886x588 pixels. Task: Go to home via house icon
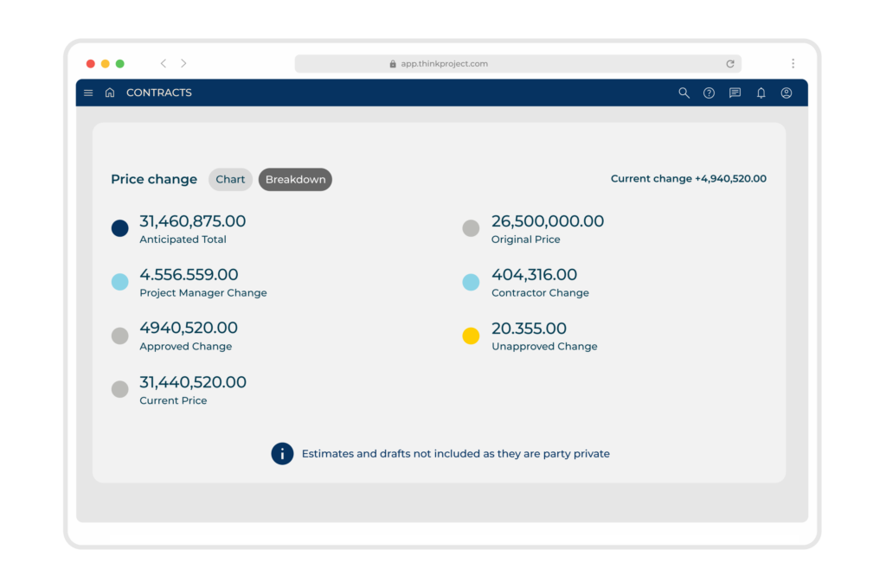[x=110, y=93]
